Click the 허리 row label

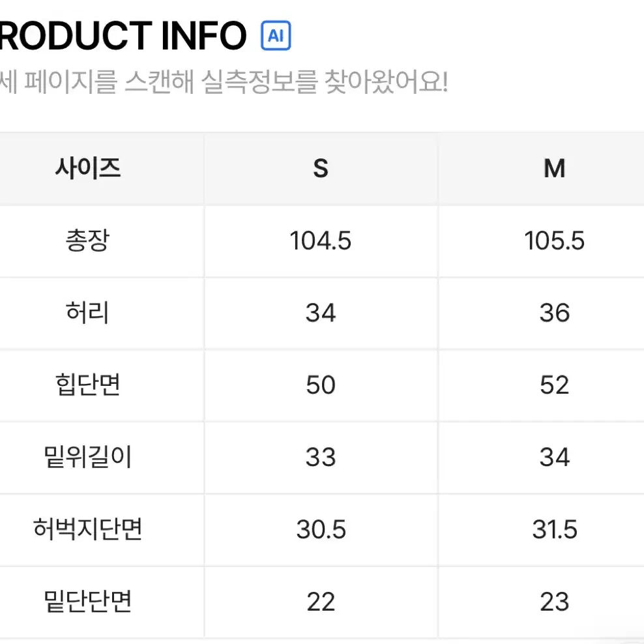[88, 313]
